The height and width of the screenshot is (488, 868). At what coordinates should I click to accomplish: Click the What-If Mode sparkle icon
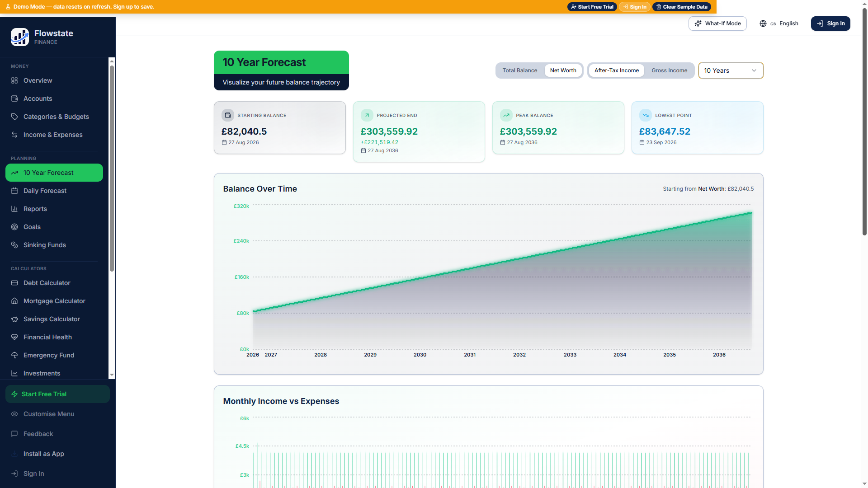point(698,23)
